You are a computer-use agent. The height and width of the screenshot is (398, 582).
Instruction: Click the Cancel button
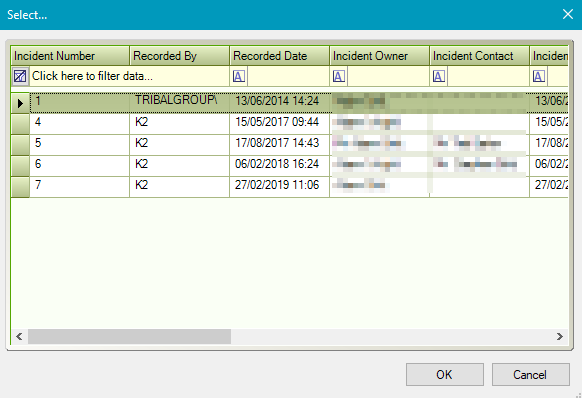[531, 375]
